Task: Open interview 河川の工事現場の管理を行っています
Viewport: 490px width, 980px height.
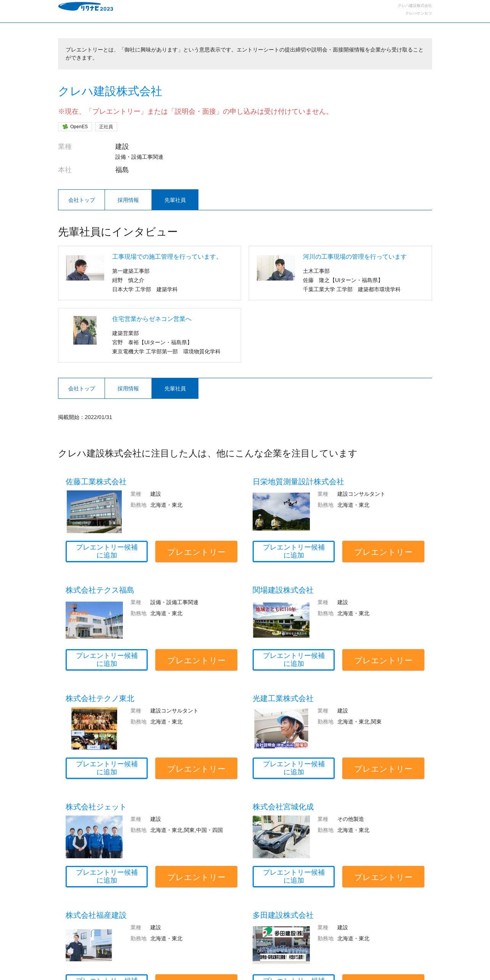Action: (355, 257)
